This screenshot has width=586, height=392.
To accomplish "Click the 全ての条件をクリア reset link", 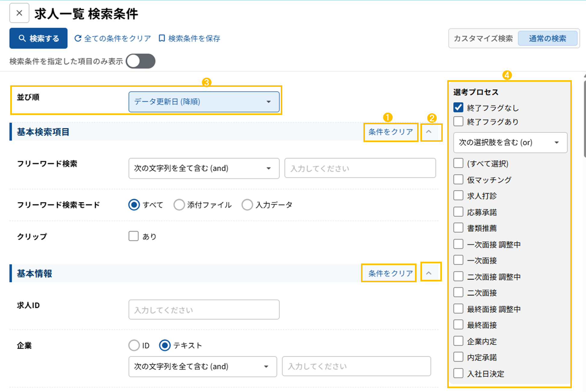I will pyautogui.click(x=113, y=38).
